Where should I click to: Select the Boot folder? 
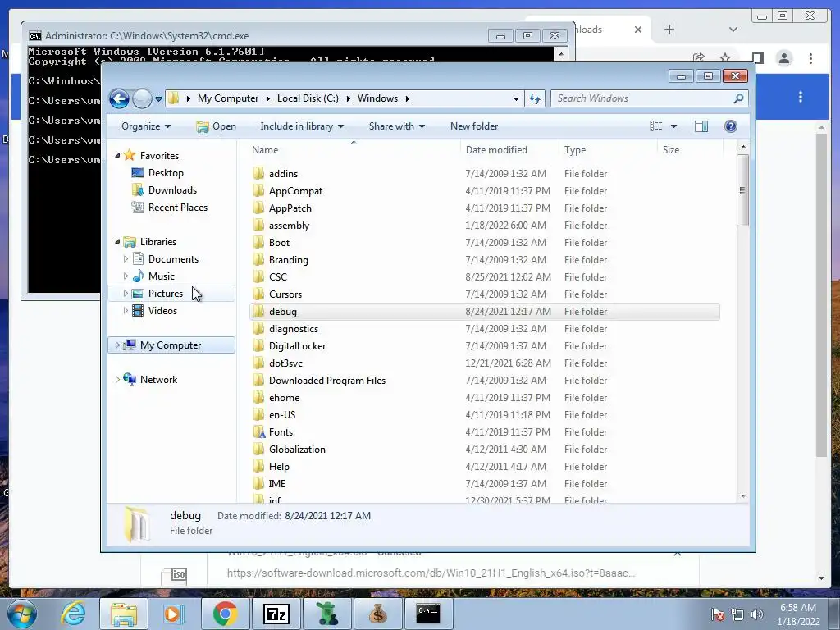click(x=279, y=243)
